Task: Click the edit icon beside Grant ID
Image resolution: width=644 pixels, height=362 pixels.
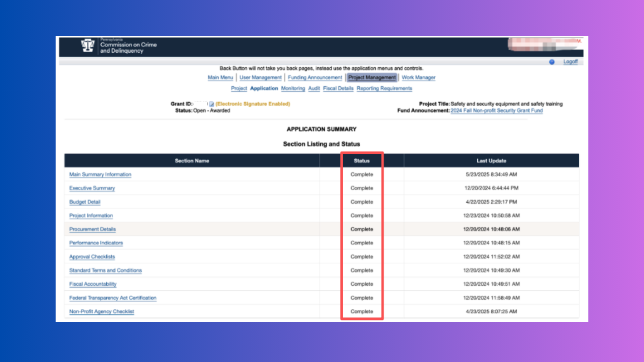Action: (x=212, y=104)
